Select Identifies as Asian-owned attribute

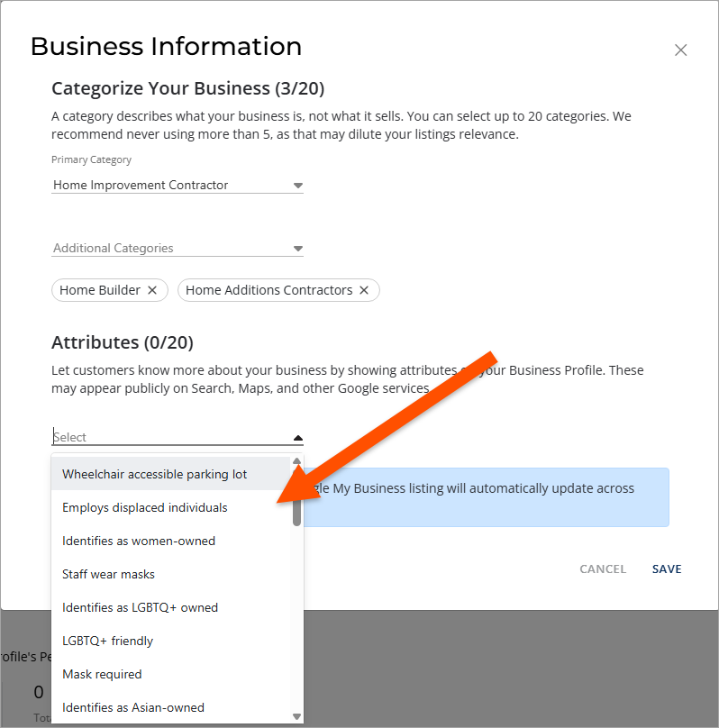pyautogui.click(x=132, y=707)
